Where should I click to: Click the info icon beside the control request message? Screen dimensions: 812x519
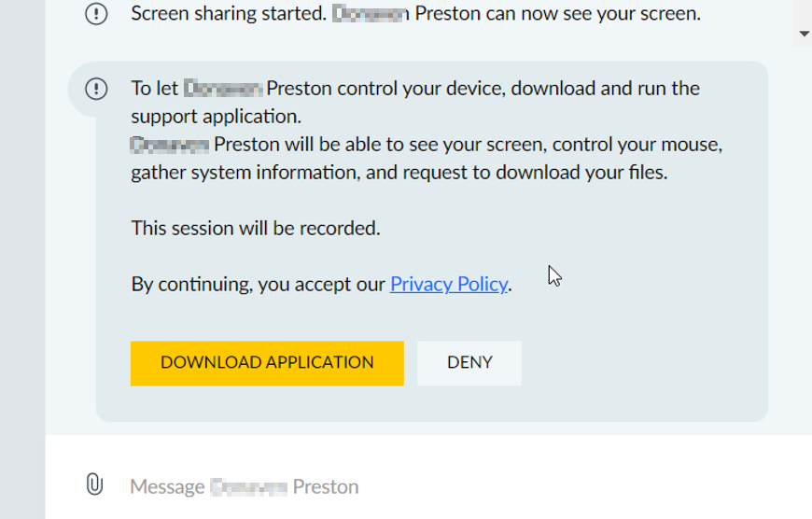96,89
